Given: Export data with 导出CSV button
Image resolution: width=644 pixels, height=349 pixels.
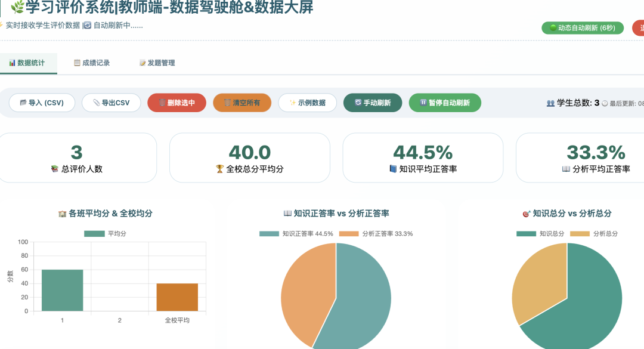Looking at the screenshot, I should 112,103.
